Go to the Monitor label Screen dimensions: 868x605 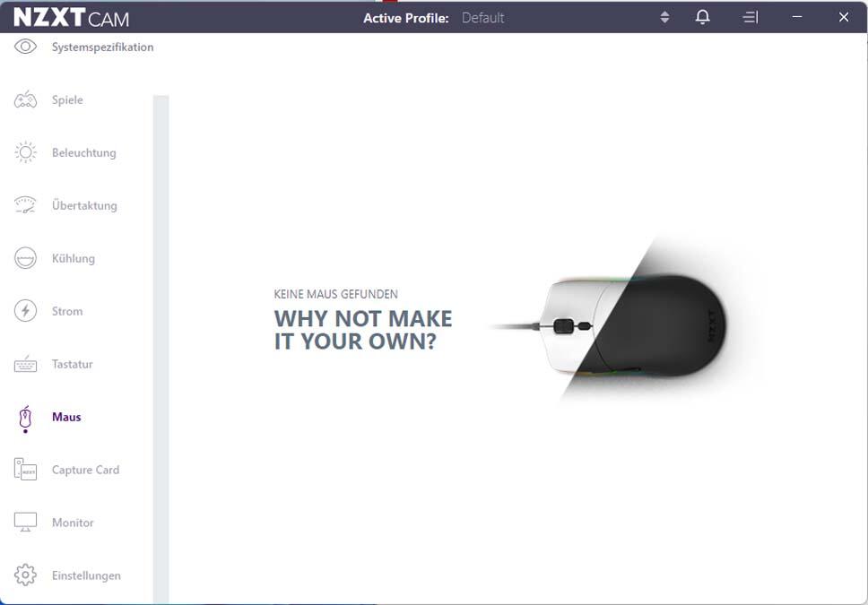[73, 523]
